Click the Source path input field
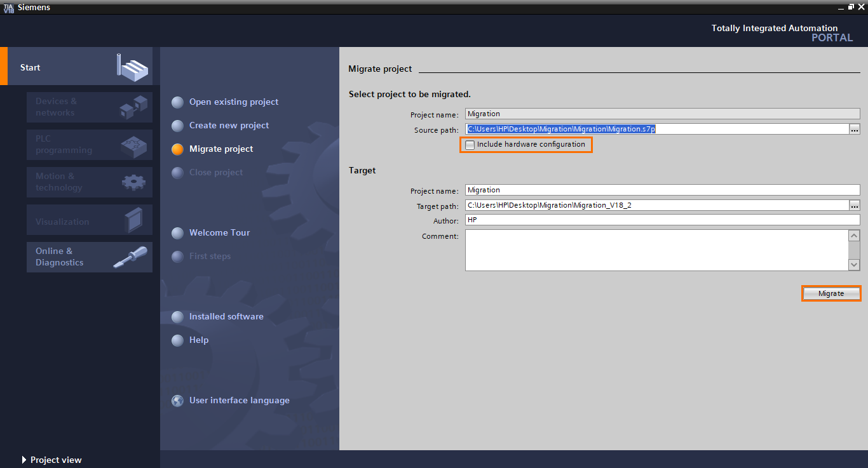868x468 pixels. tap(657, 129)
